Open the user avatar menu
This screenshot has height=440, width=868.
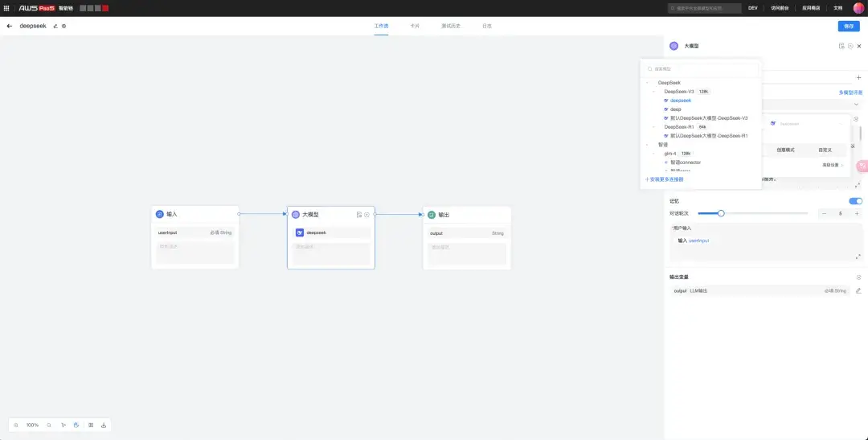coord(858,8)
